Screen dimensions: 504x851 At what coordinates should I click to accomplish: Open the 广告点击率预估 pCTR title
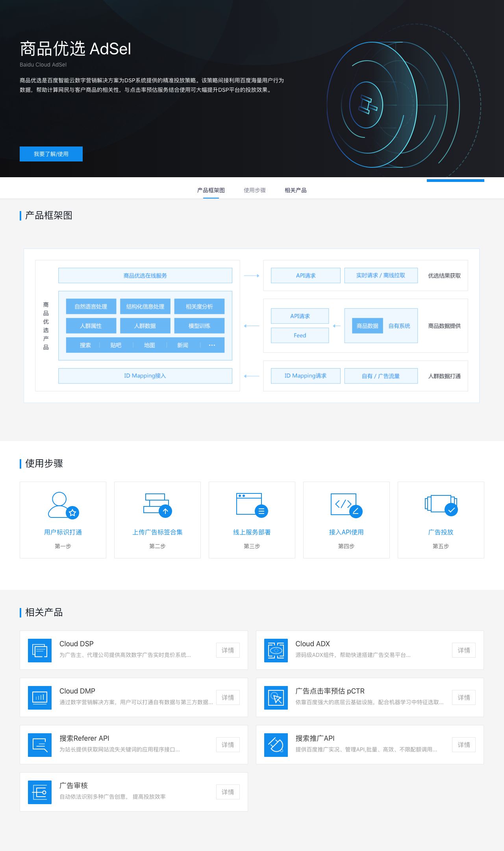330,691
